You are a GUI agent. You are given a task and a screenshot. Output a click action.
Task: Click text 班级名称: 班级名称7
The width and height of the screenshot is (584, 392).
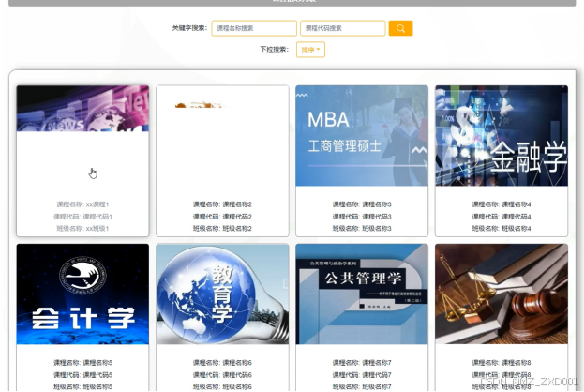coord(362,386)
